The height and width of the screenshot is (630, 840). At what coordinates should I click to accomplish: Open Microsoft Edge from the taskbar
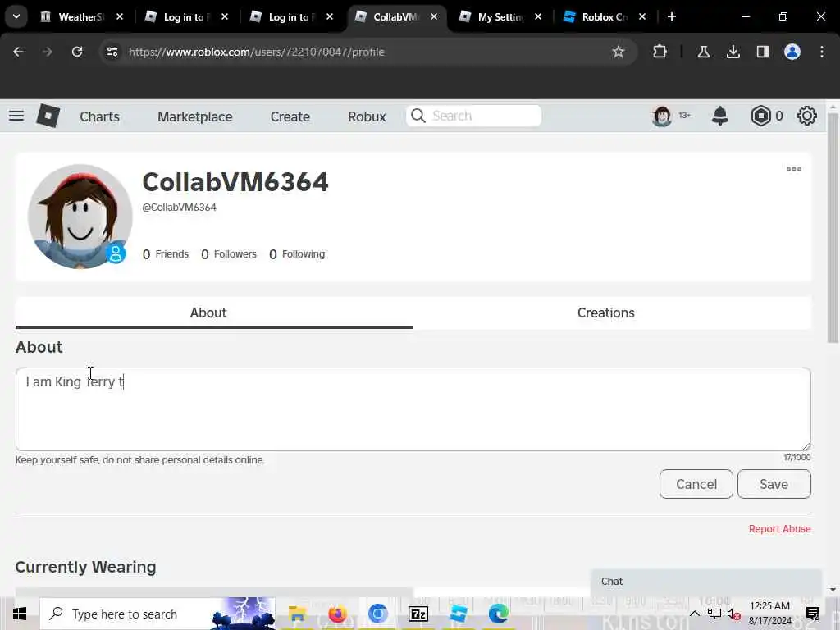pyautogui.click(x=498, y=614)
